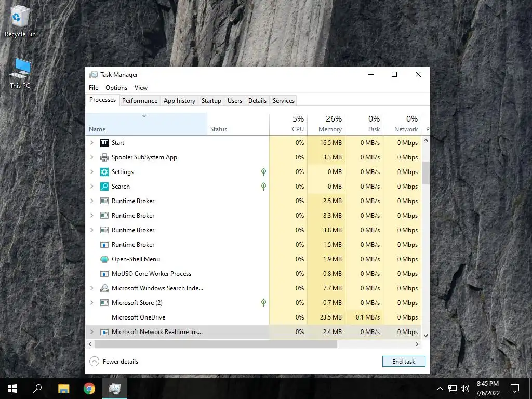This screenshot has width=532, height=399.
Task: Click the taskbar search magnifier icon
Action: [37, 389]
